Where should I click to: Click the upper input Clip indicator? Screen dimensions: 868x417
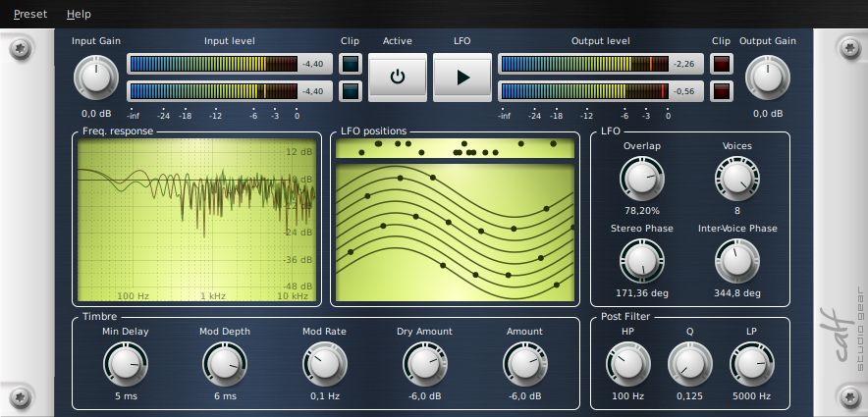(351, 65)
